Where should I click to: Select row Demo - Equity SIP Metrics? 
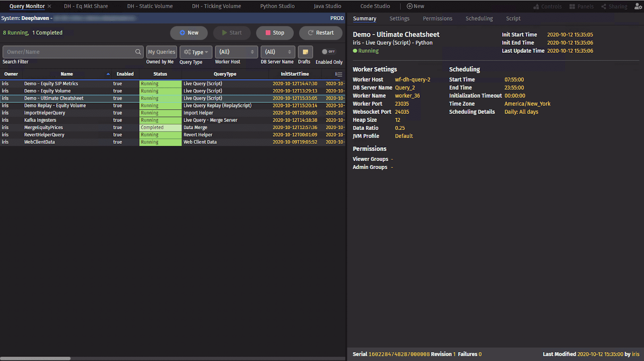pyautogui.click(x=173, y=84)
